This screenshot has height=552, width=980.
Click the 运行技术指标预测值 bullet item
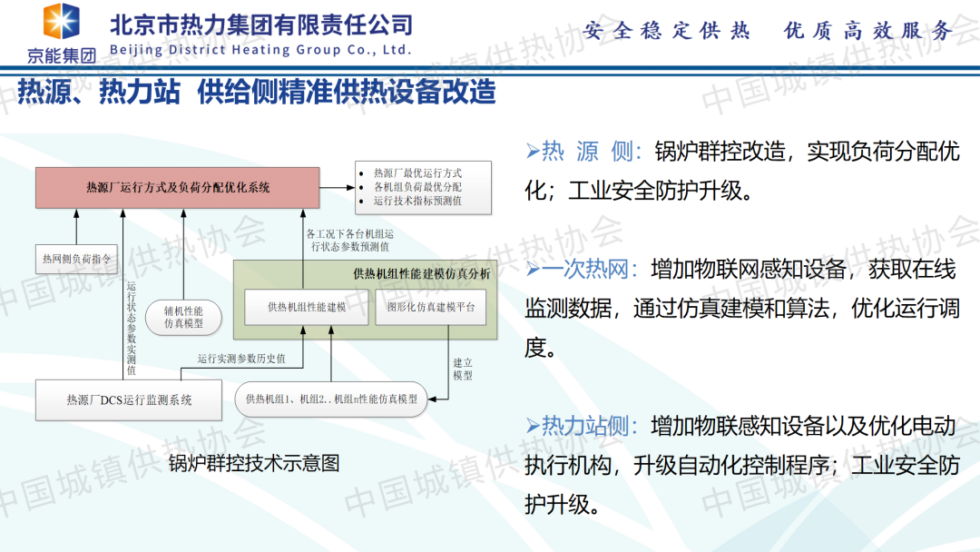click(417, 201)
